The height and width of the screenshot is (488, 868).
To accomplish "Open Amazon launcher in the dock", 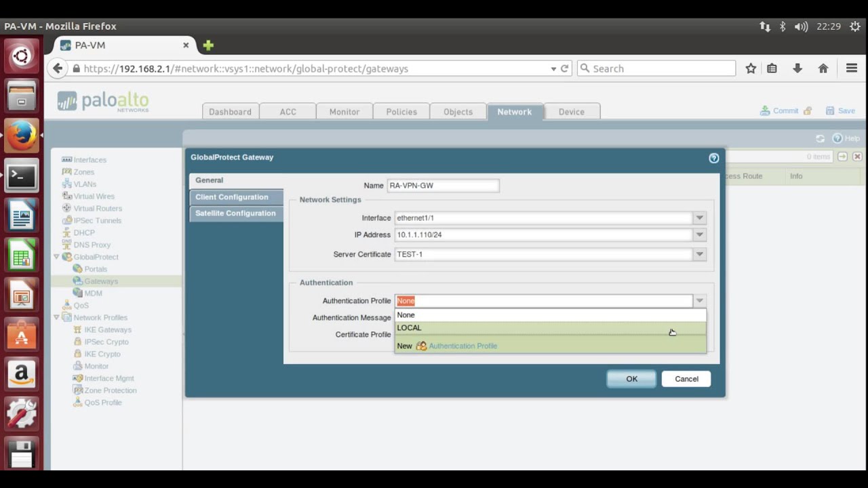I will tap(22, 375).
